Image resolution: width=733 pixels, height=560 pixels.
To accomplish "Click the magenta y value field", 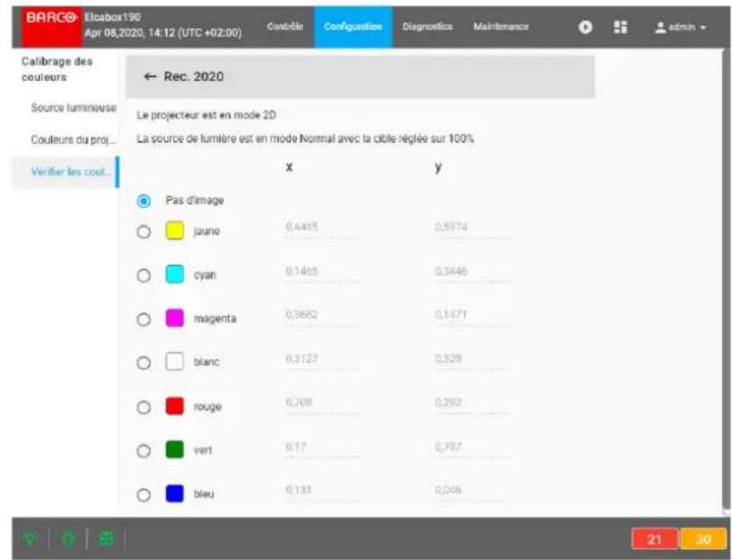I will click(471, 315).
